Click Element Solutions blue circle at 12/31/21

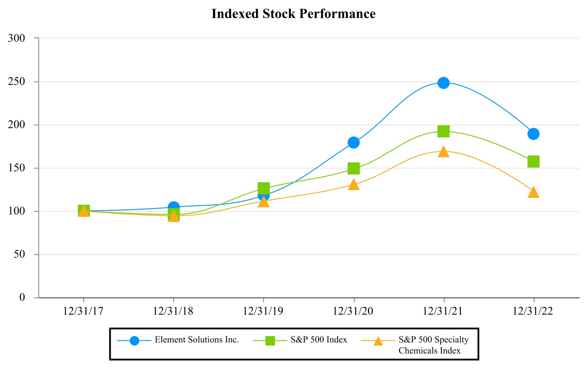click(x=443, y=82)
